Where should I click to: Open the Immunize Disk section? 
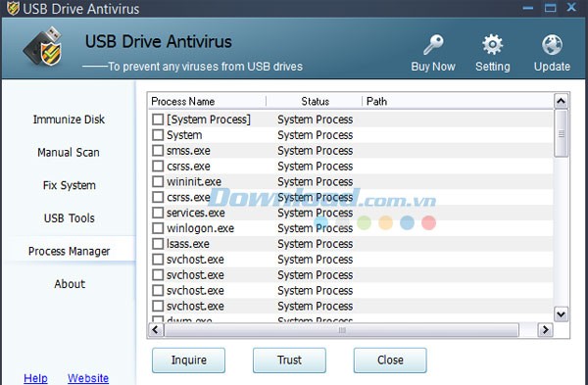69,120
